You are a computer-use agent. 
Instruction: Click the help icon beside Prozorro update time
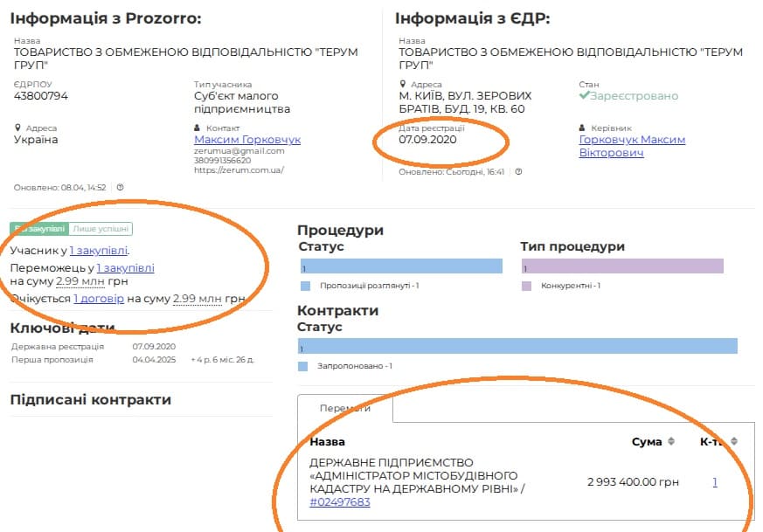coord(121,187)
